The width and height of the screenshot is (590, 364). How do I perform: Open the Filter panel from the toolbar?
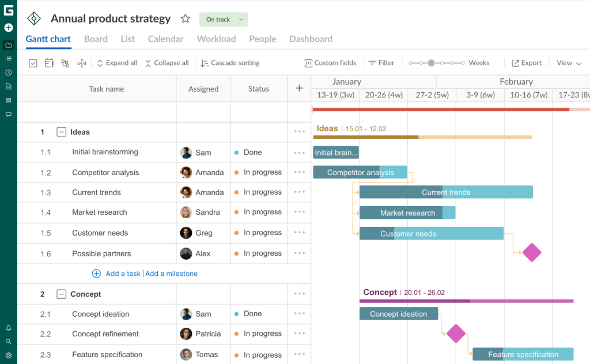click(381, 63)
